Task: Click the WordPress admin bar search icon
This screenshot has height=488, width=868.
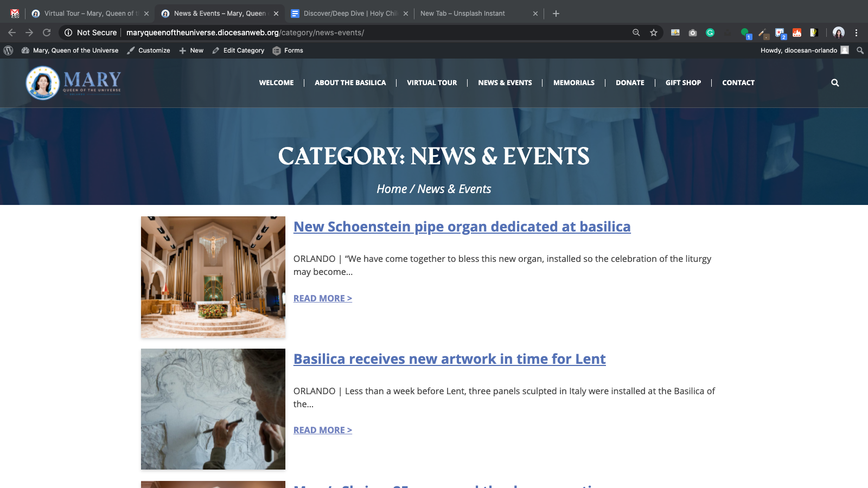Action: (x=860, y=50)
